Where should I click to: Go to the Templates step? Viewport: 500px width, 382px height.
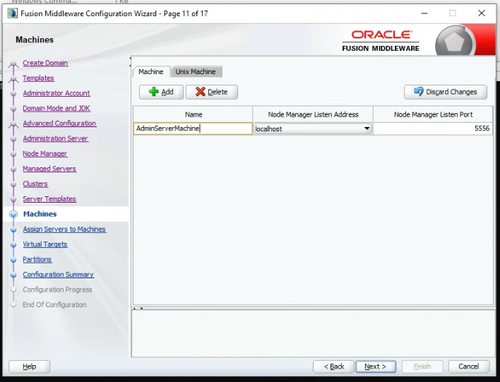(38, 78)
